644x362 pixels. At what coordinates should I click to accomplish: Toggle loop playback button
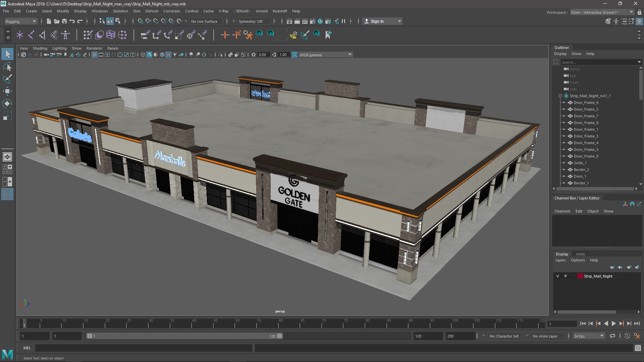click(612, 336)
